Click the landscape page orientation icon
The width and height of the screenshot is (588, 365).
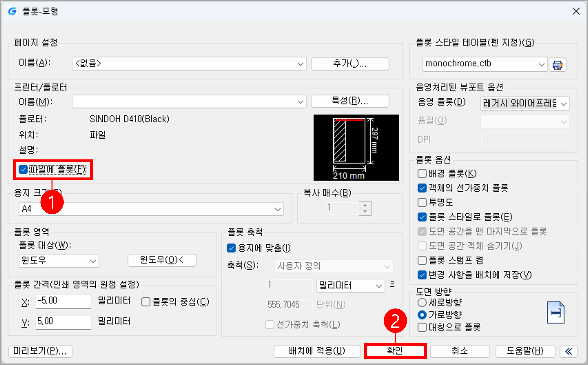tap(556, 312)
